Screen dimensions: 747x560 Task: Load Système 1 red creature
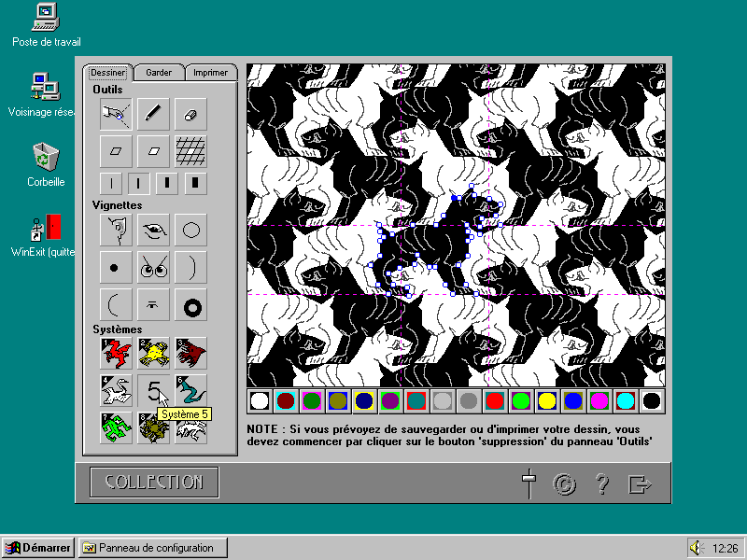pos(116,354)
